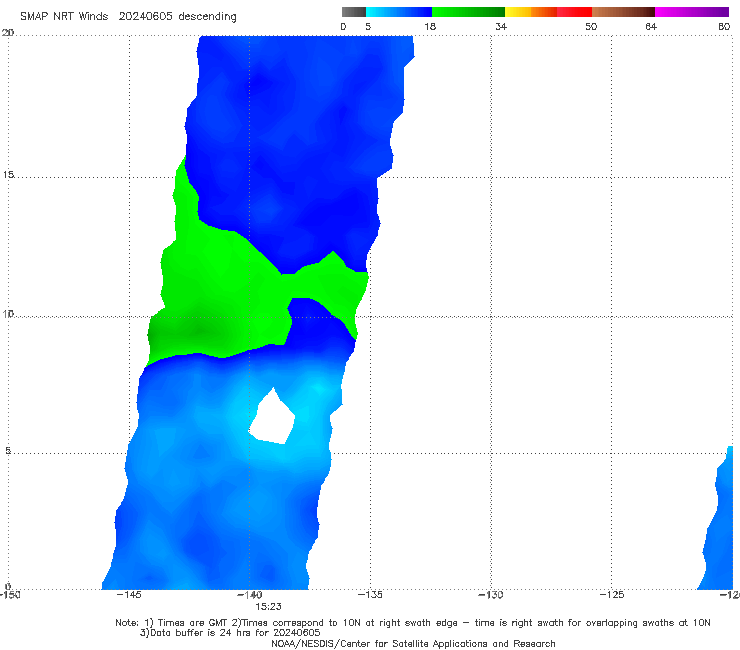This screenshot has height=650, width=740.
Task: Click the '-130' longitude axis label
Action: pyautogui.click(x=491, y=594)
